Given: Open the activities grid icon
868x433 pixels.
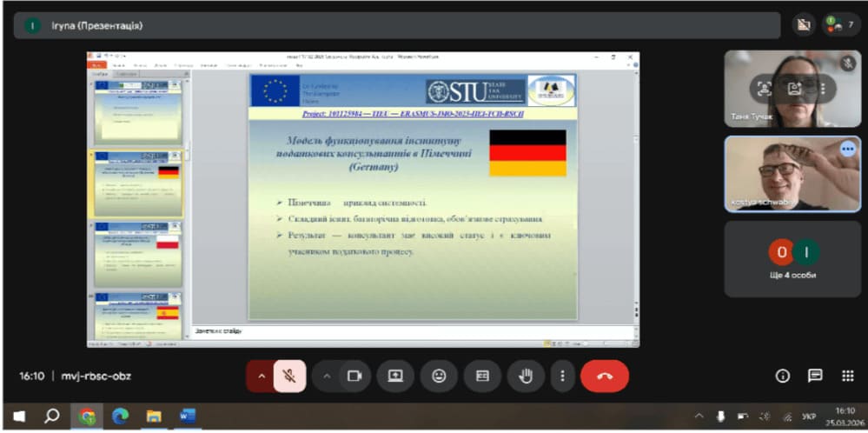Looking at the screenshot, I should point(847,376).
